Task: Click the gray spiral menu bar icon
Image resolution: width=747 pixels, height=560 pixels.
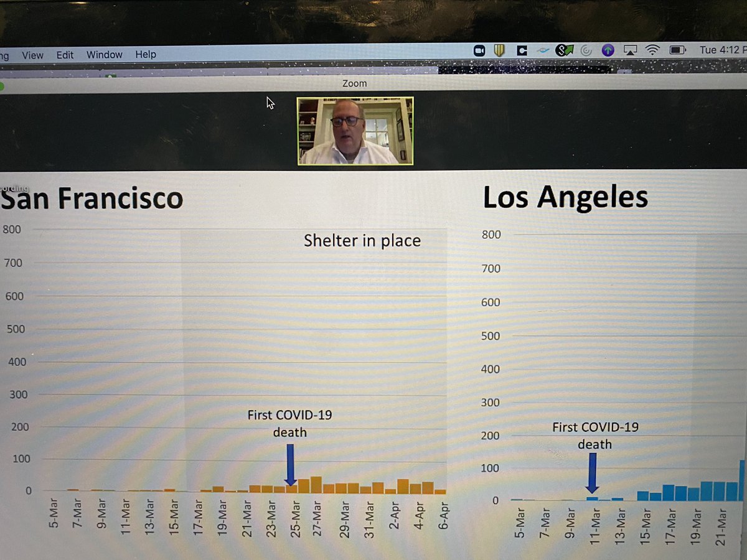Action: coord(586,50)
